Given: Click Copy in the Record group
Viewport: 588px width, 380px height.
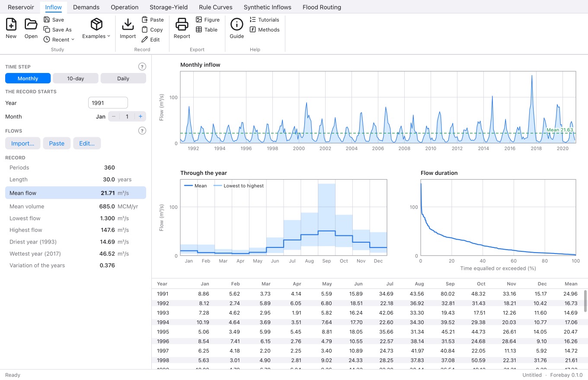Looking at the screenshot, I should point(152,30).
